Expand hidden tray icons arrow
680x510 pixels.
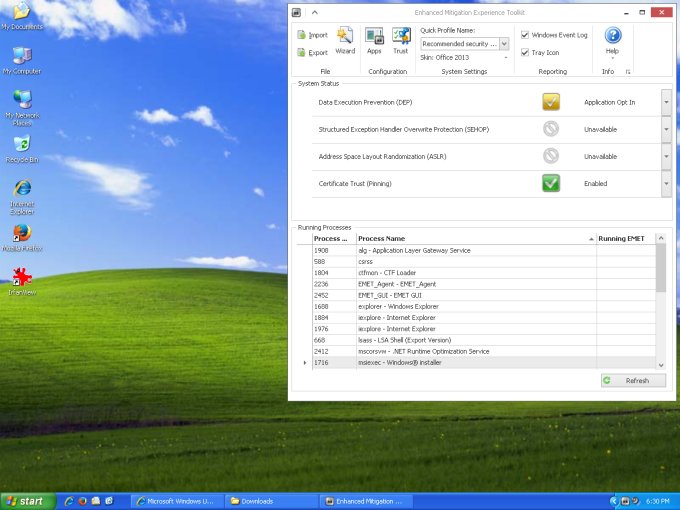tap(614, 501)
